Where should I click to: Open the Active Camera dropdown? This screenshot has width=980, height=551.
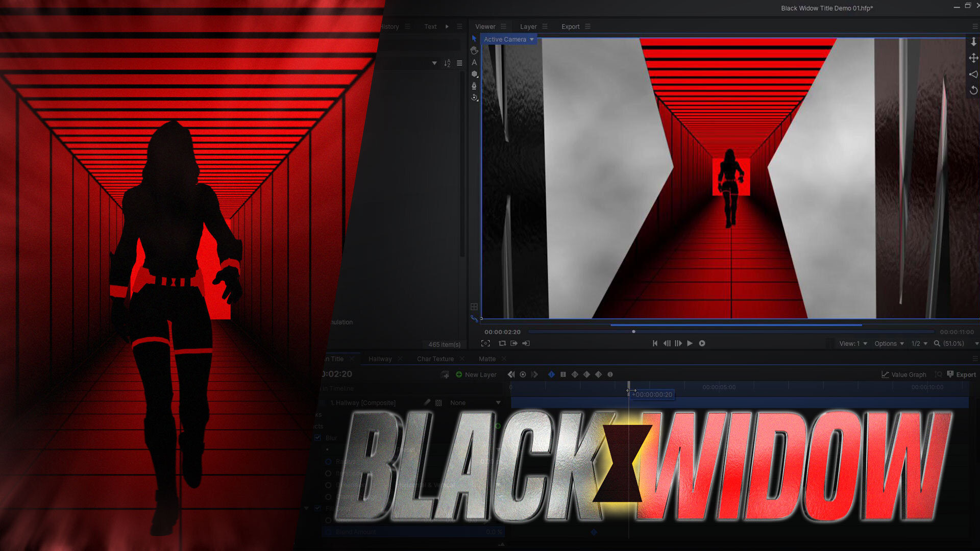509,39
